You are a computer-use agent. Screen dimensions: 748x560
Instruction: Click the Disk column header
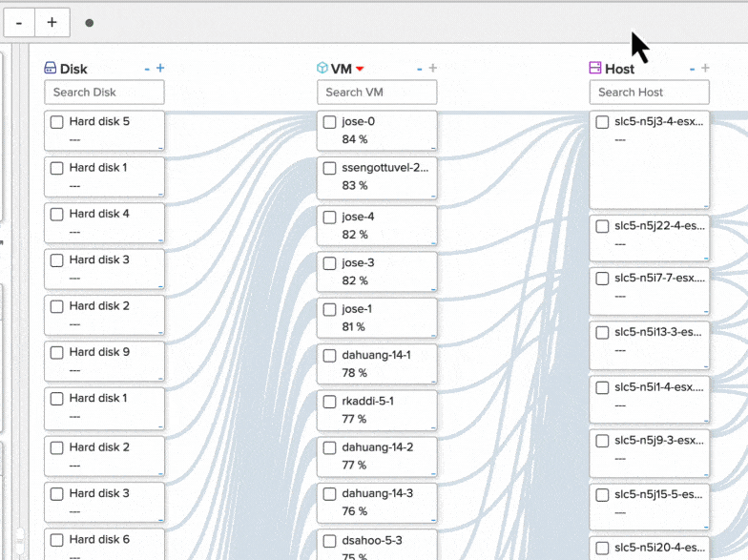73,69
